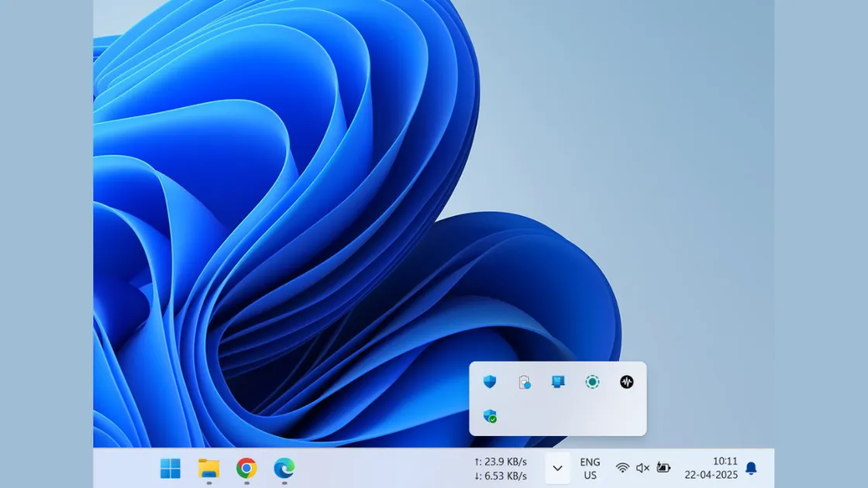Click the ENG US language switcher
This screenshot has width=868, height=488.
coord(590,468)
